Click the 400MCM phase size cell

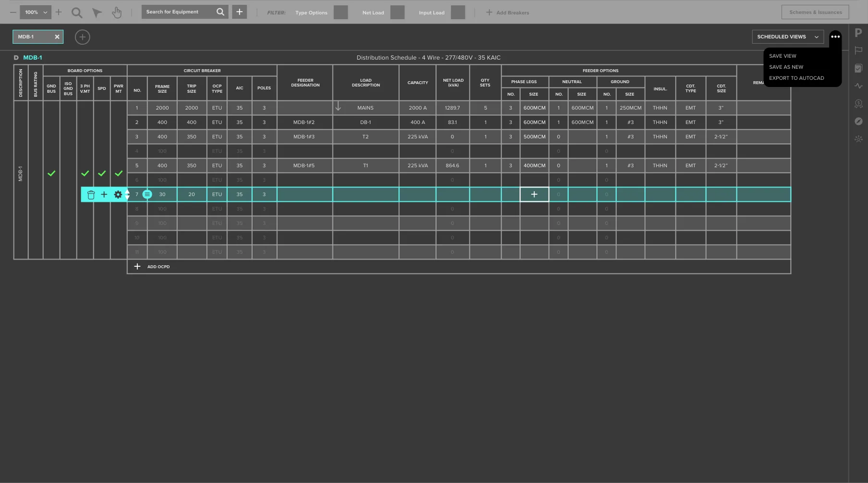click(534, 166)
